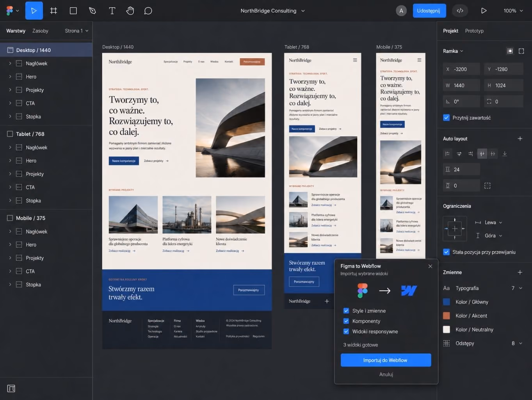This screenshot has height=400, width=532.
Task: Uncheck Style i zmienne checkbox
Action: coord(346,311)
